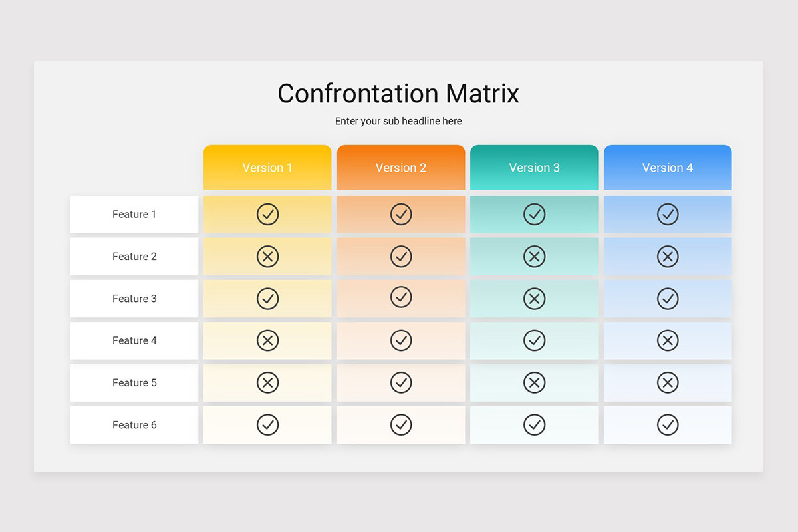Click the checkmark for Feature 3, Version 2

(401, 297)
